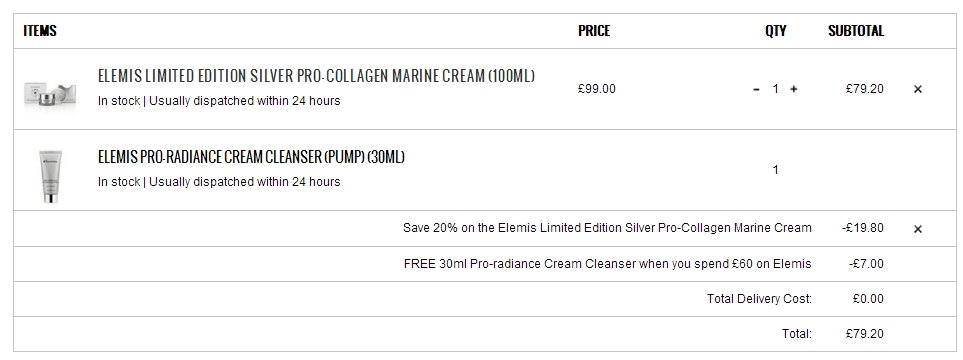The image size is (963, 360).
Task: Decrease Marine Cream quantity with minus
Action: tap(757, 89)
